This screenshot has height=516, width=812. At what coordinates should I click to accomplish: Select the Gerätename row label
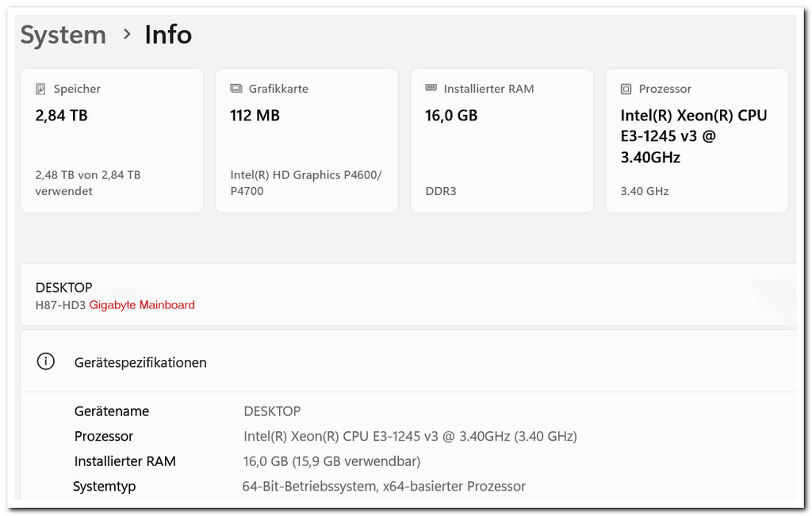(x=112, y=411)
